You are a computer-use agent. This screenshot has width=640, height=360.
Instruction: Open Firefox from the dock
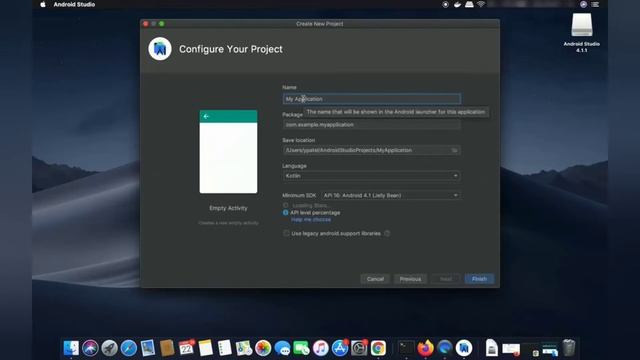[x=425, y=348]
